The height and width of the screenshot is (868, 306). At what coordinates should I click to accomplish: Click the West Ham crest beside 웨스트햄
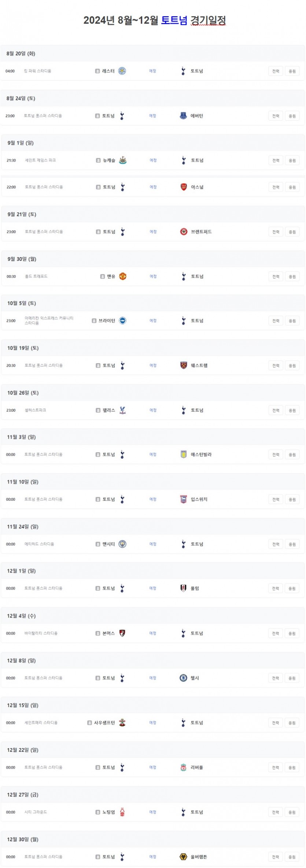[184, 365]
